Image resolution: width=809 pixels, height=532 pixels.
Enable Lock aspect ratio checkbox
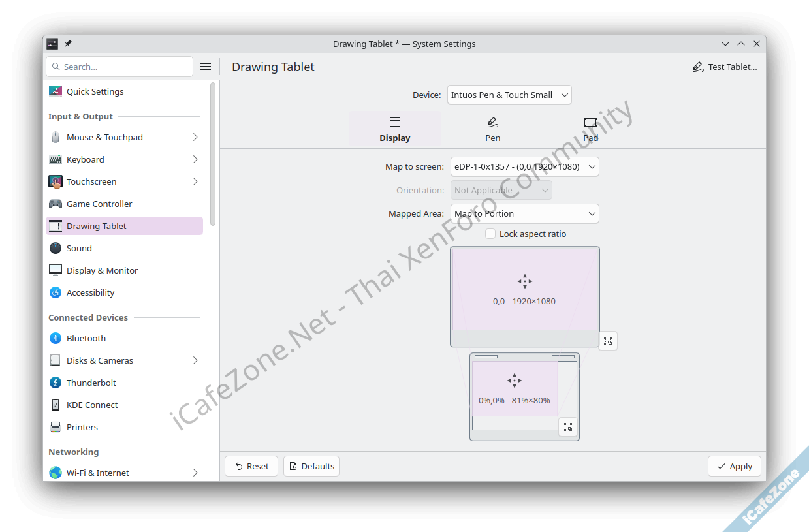(490, 234)
